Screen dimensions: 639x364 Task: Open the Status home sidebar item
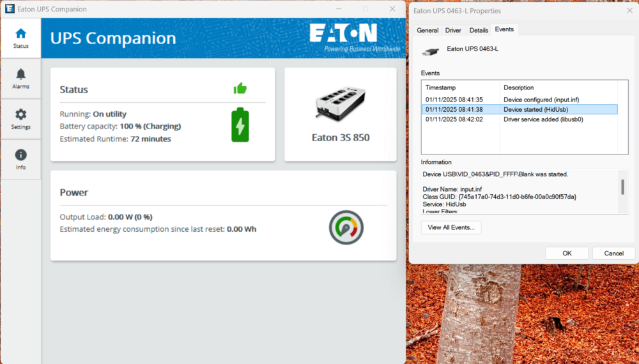(21, 38)
